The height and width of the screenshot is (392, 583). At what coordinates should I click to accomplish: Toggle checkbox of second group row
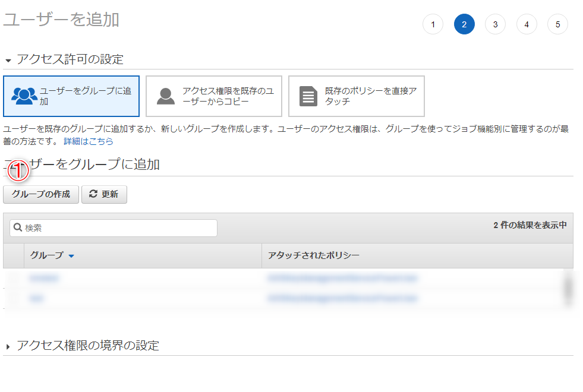[14, 298]
